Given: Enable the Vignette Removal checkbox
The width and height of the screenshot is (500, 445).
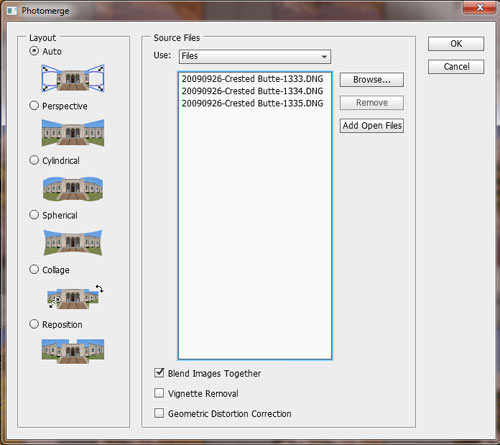Looking at the screenshot, I should pyautogui.click(x=159, y=393).
